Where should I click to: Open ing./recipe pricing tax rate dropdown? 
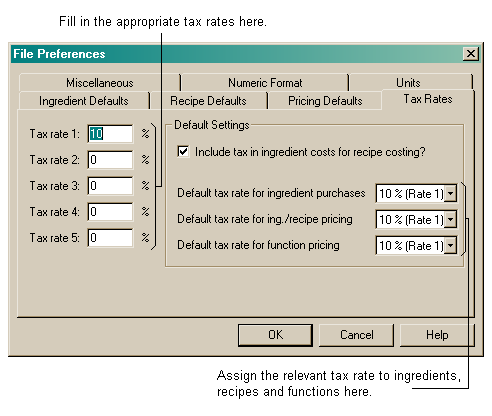click(450, 219)
